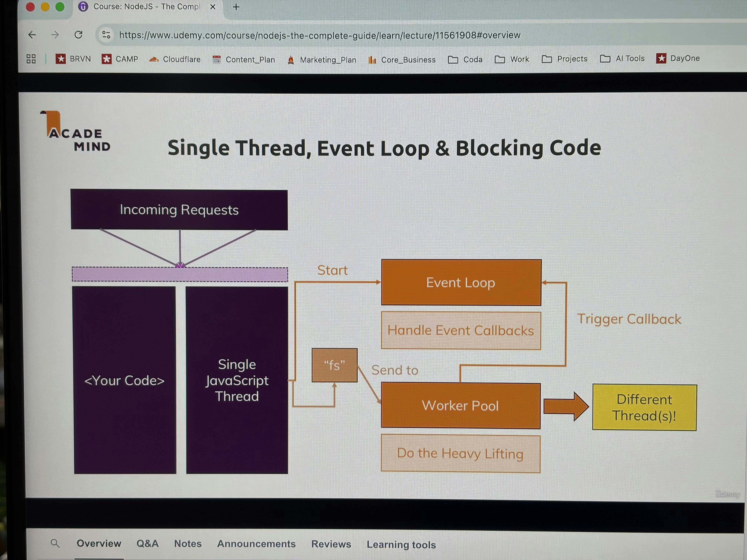Open the Marketing_Plan bookmark
This screenshot has width=747, height=560.
coord(322,60)
